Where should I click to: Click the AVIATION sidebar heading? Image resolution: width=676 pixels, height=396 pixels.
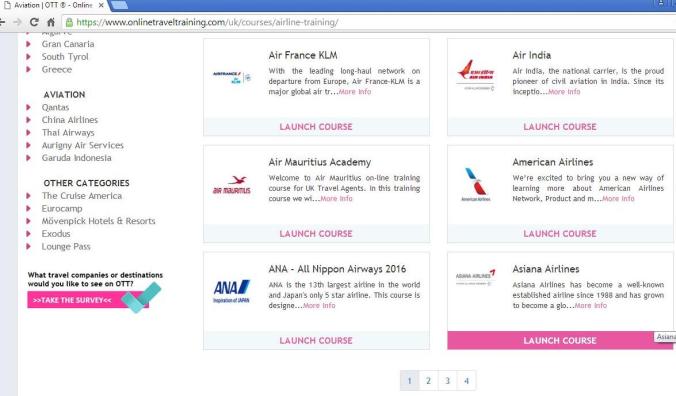[x=64, y=95]
